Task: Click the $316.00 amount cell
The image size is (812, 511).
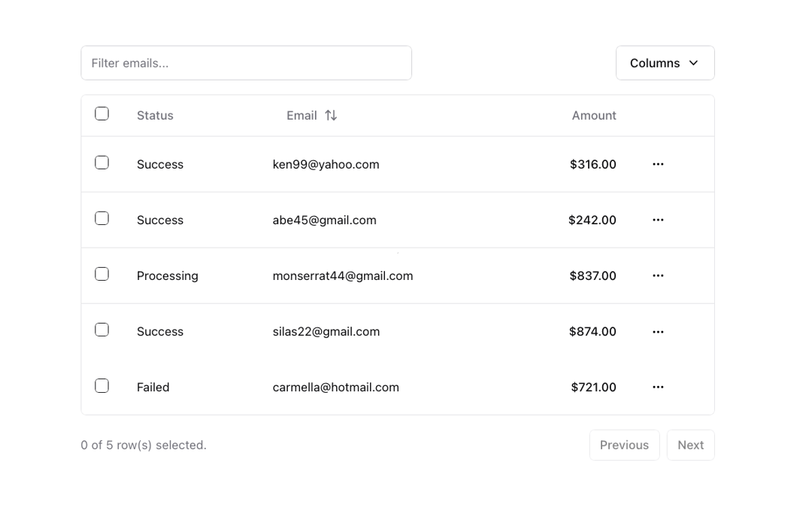Action: pos(593,164)
